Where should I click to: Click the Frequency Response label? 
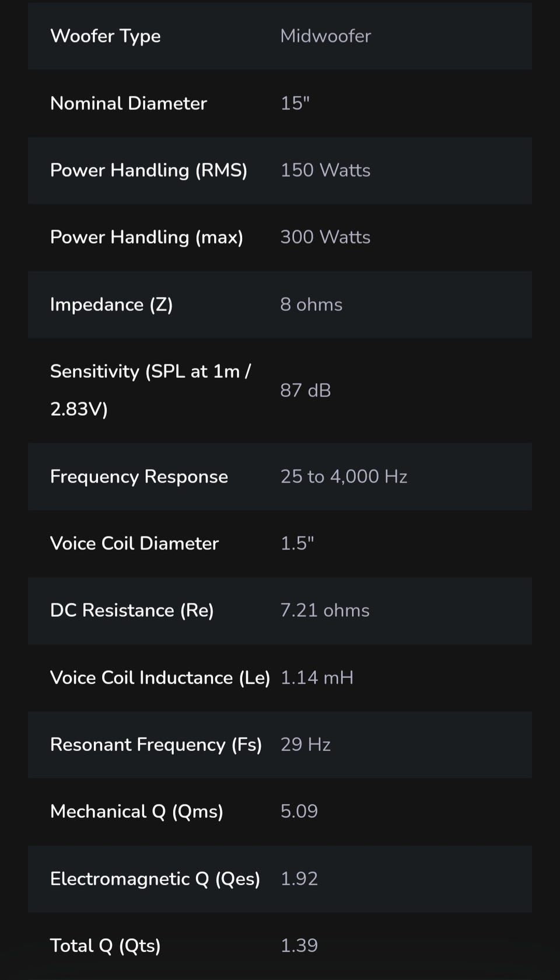139,476
